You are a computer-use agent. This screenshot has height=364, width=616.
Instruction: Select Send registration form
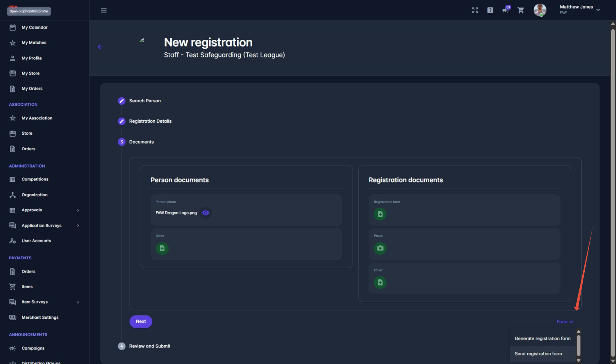[x=538, y=354]
